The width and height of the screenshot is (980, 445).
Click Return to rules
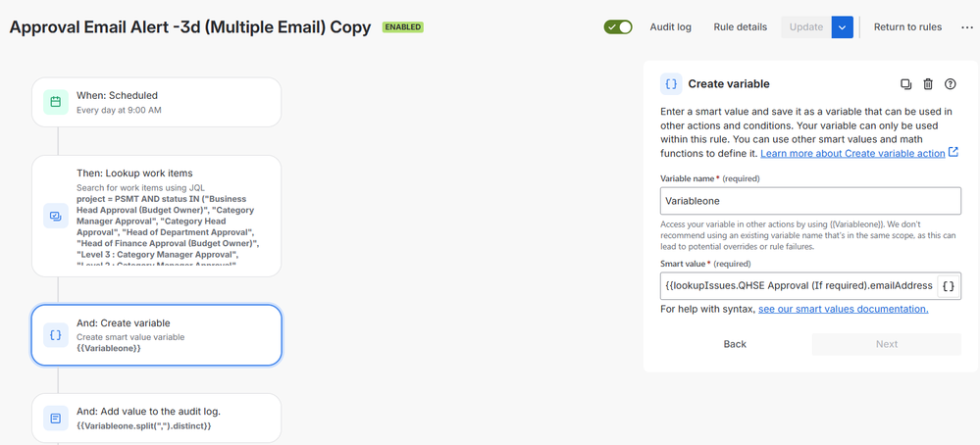click(x=907, y=27)
